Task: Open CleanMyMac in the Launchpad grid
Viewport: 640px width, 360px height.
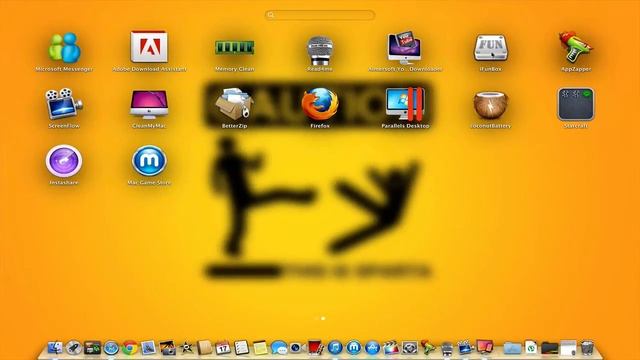Action: [149, 104]
